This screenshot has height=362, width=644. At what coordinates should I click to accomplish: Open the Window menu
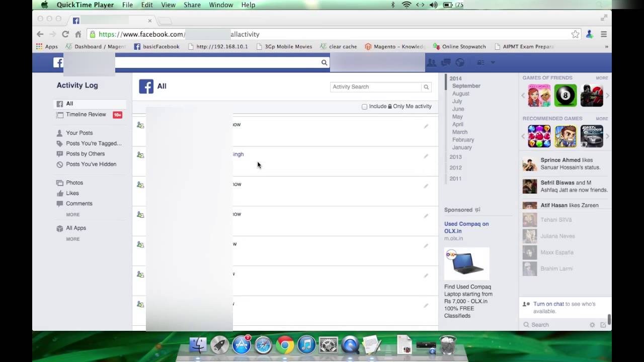coord(221,5)
